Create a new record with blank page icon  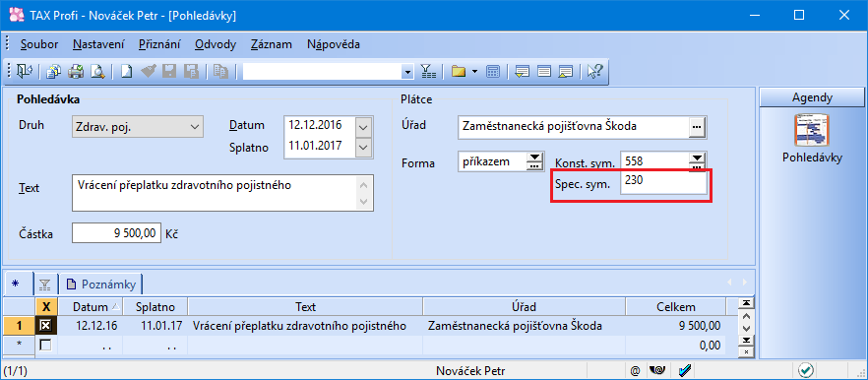pos(126,72)
